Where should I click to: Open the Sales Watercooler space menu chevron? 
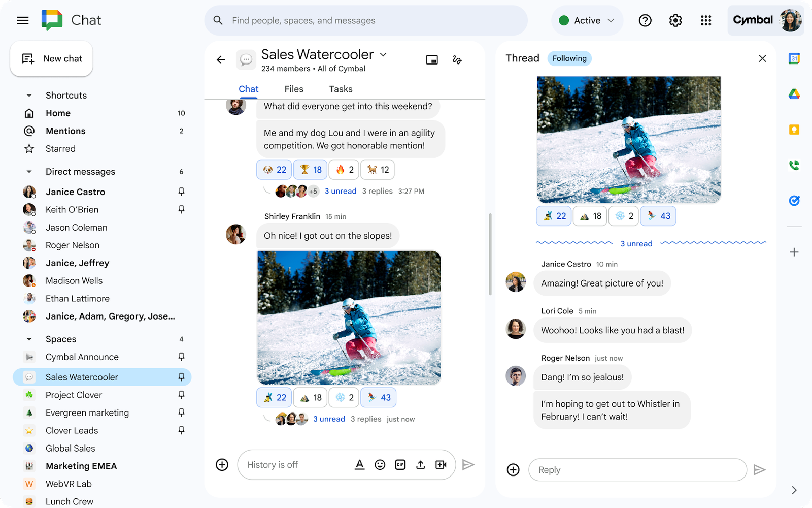[383, 54]
